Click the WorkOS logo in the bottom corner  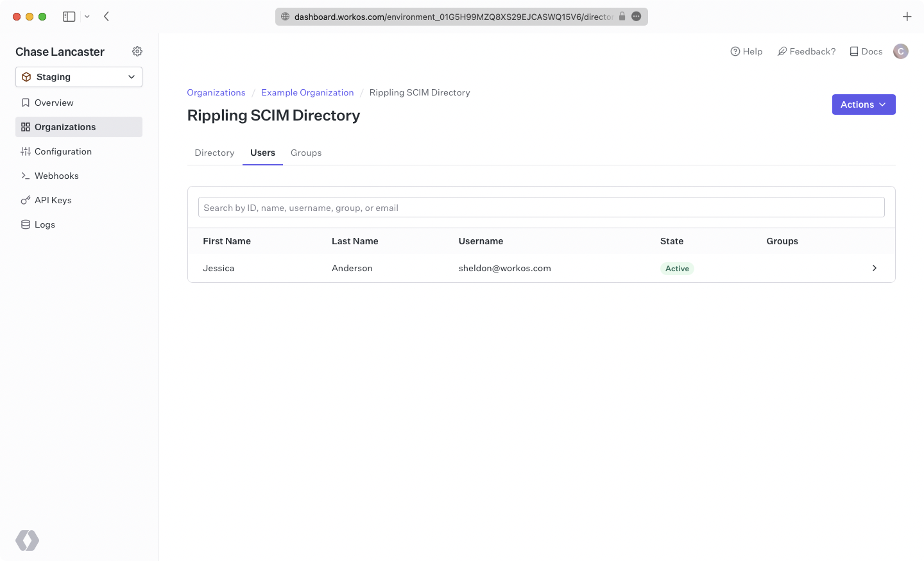(27, 540)
